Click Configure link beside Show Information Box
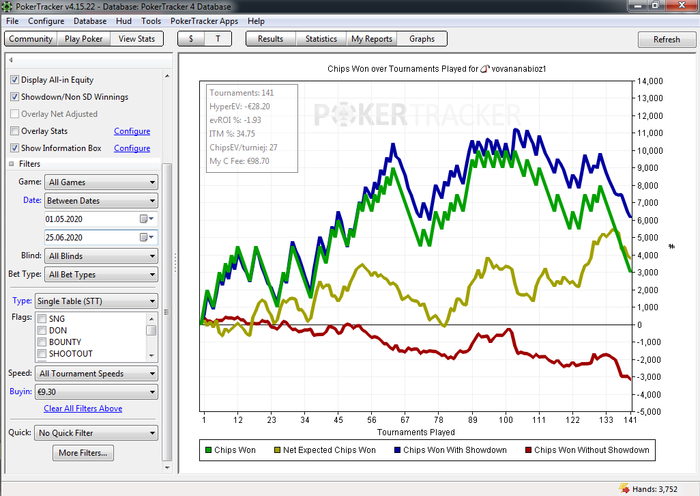 coord(132,148)
